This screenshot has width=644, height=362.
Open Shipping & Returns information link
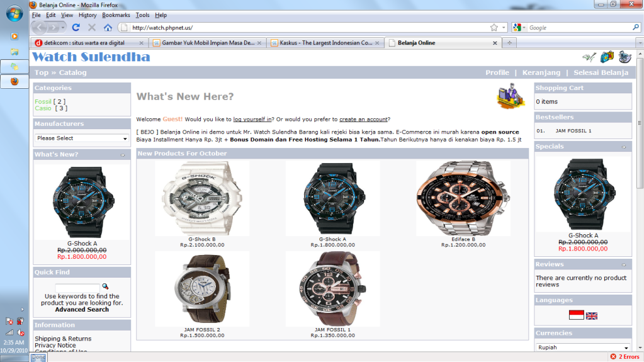(63, 339)
